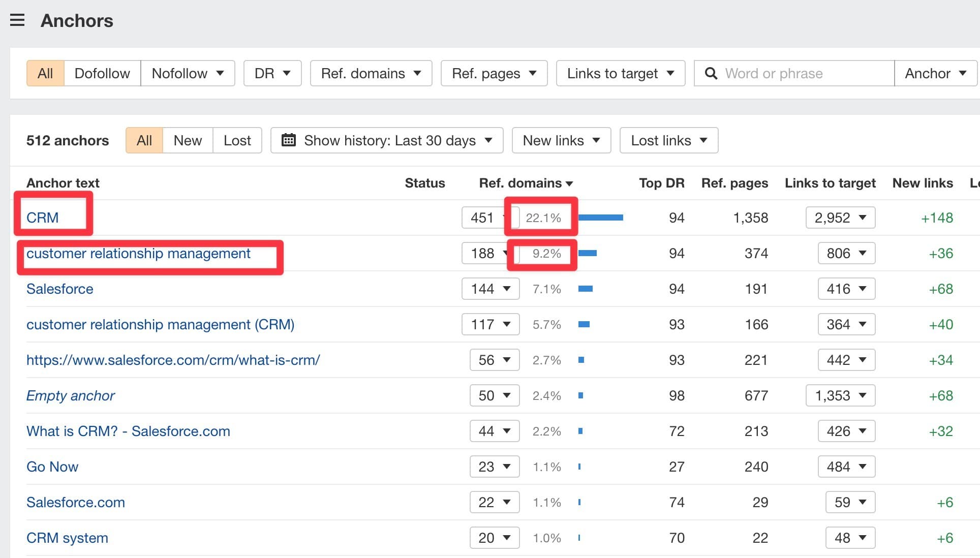The image size is (980, 558).
Task: Click the Anchor text column header
Action: click(x=63, y=183)
